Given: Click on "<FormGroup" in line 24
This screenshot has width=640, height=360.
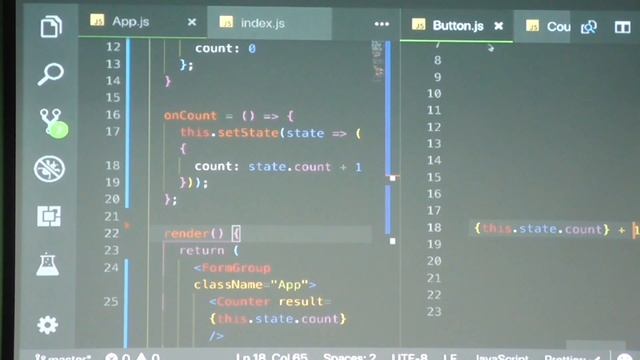Looking at the screenshot, I should [232, 268].
